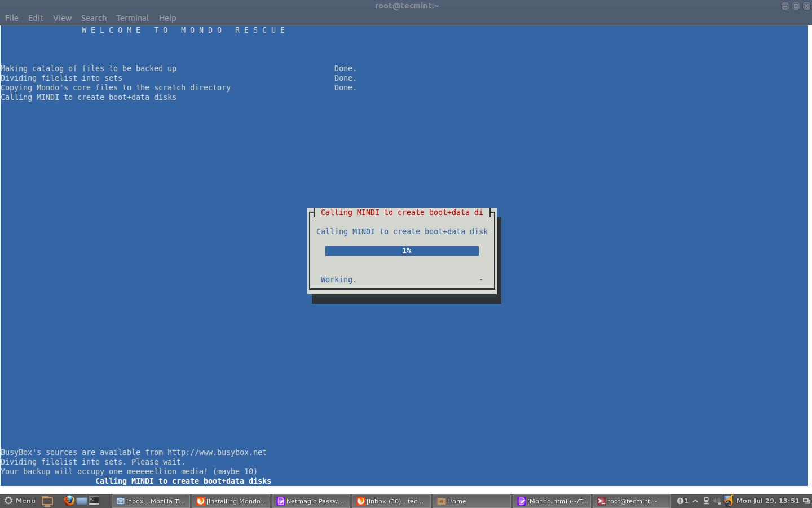Switch to the Home folder window
This screenshot has height=508, width=812.
click(473, 501)
